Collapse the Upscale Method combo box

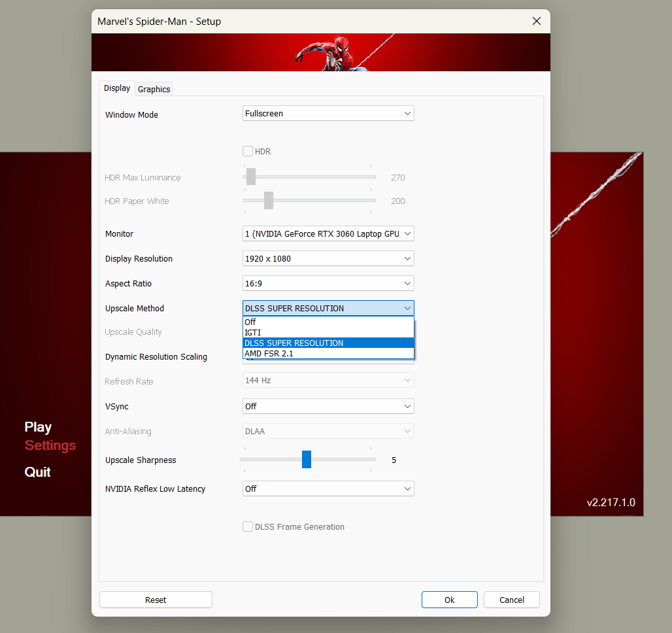pos(328,309)
